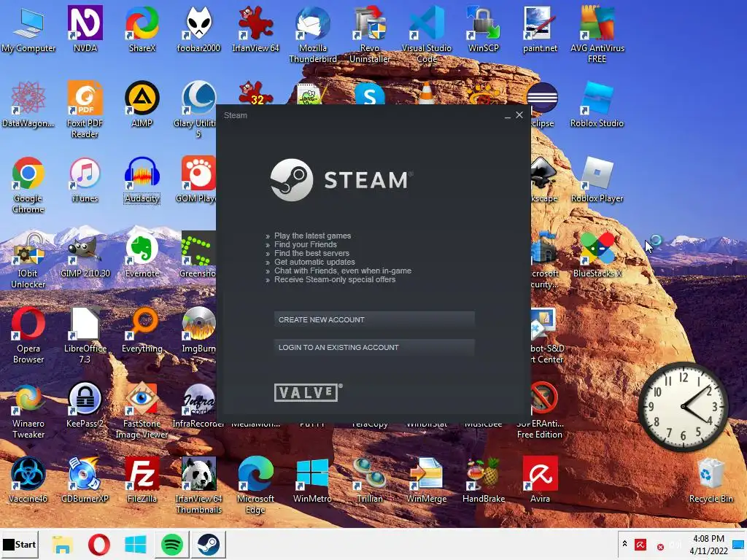Viewport: 747px width, 560px height.
Task: Select the IrfanView 64 desktop icon
Action: [x=255, y=30]
